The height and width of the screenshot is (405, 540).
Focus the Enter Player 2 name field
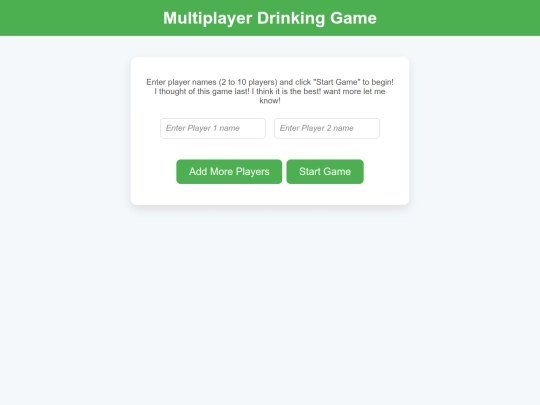click(327, 128)
